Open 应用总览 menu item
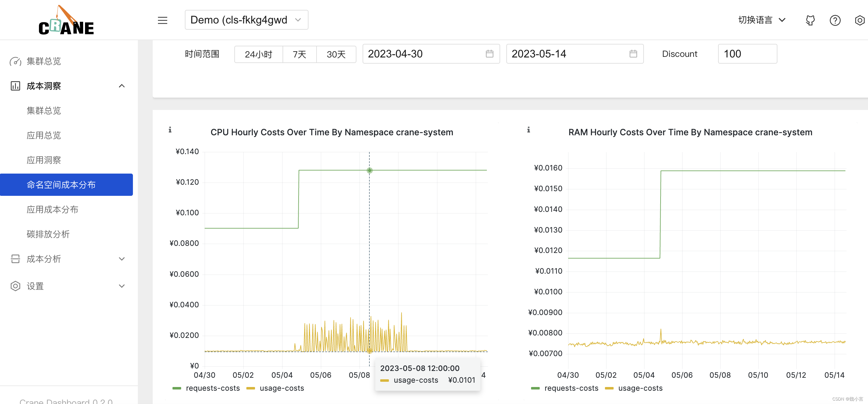This screenshot has height=404, width=868. click(x=66, y=135)
